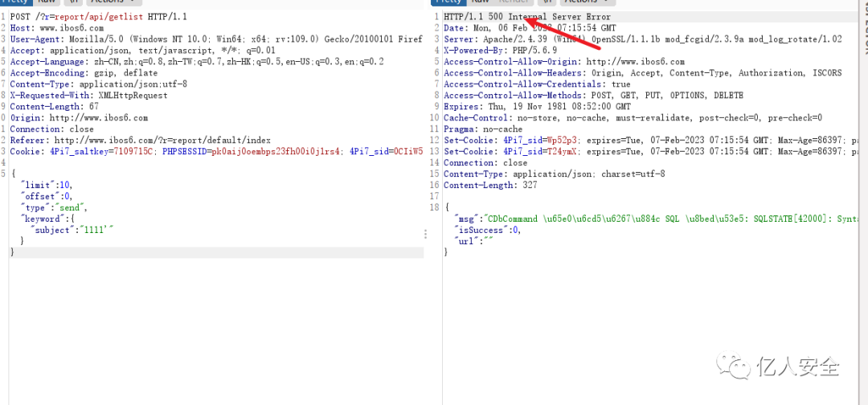Viewport: 868px width, 405px height.
Task: Select the Server: Apache/2.4.39 response header
Action: point(643,39)
